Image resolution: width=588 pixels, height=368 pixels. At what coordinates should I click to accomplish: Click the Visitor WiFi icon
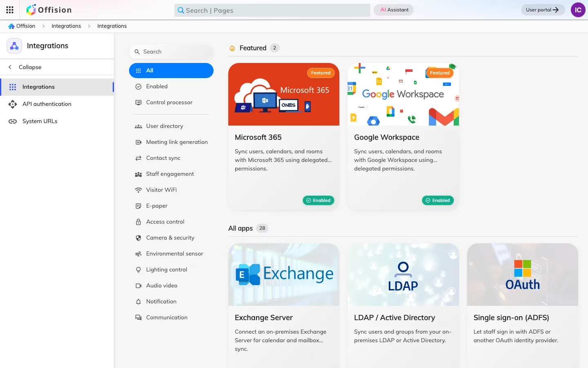[x=138, y=190]
